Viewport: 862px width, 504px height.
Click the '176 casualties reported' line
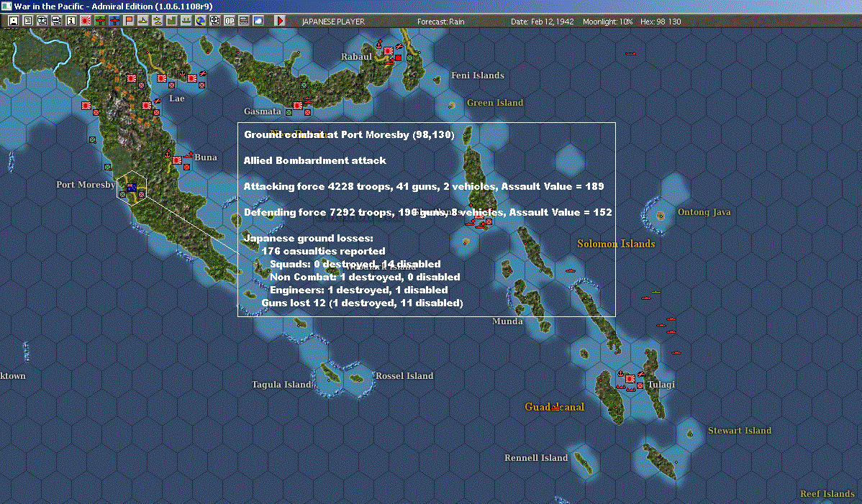323,251
